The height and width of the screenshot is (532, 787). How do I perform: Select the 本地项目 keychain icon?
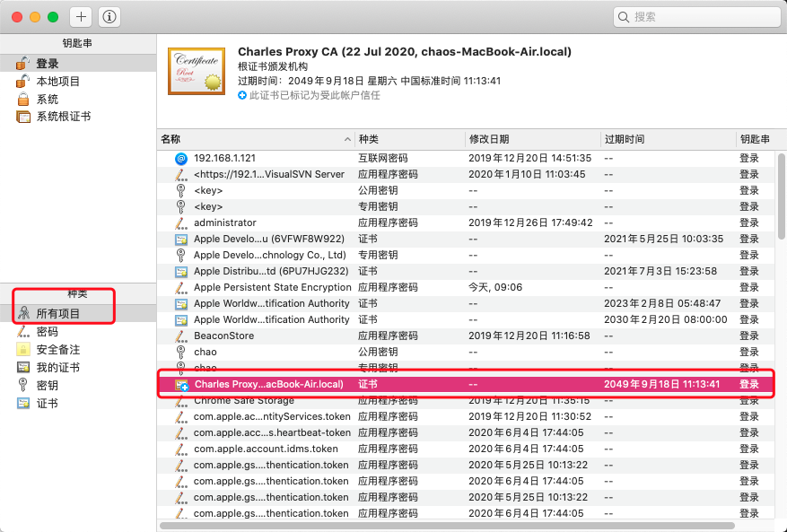click(22, 82)
